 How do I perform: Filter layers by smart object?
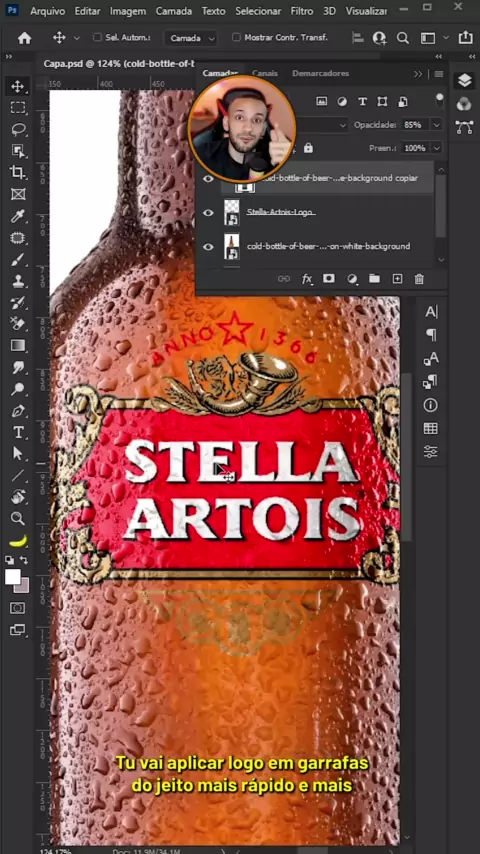403,101
